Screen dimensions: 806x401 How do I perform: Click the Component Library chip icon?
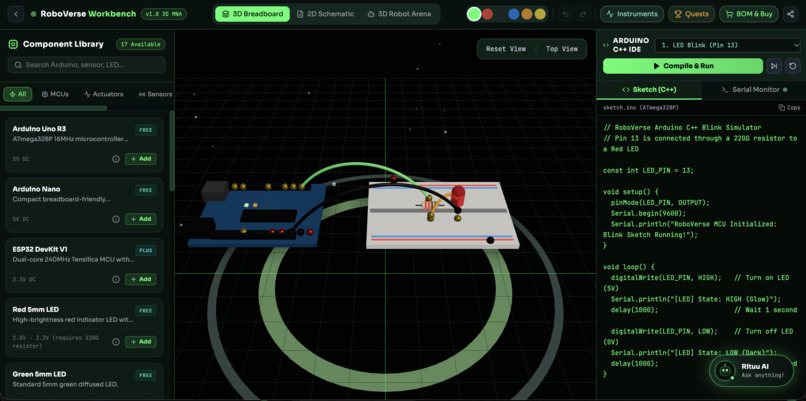tap(13, 44)
